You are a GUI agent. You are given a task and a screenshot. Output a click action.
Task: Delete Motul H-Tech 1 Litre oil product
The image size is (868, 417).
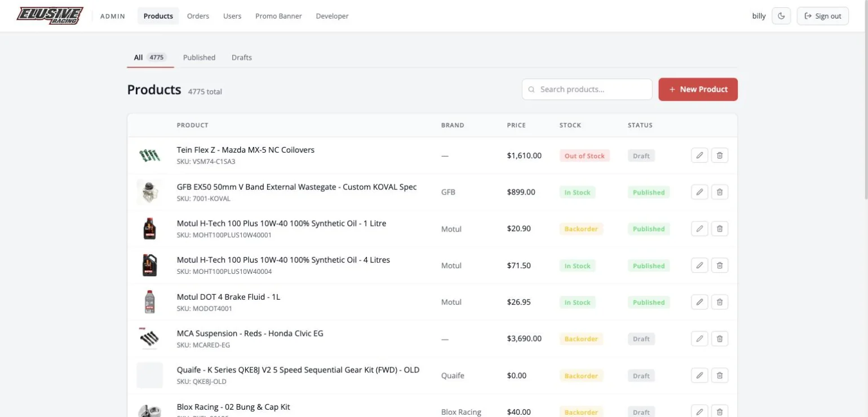tap(720, 229)
